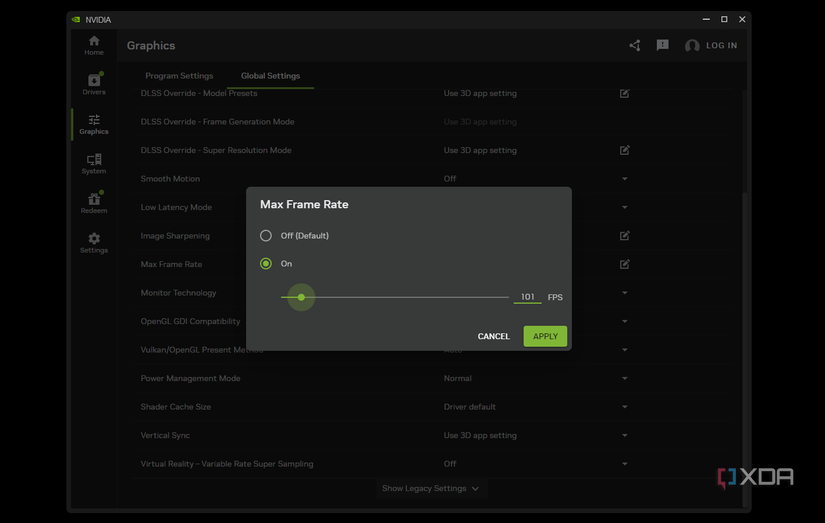The height and width of the screenshot is (523, 825).
Task: Click the CANCEL button in dialog
Action: pyautogui.click(x=494, y=336)
